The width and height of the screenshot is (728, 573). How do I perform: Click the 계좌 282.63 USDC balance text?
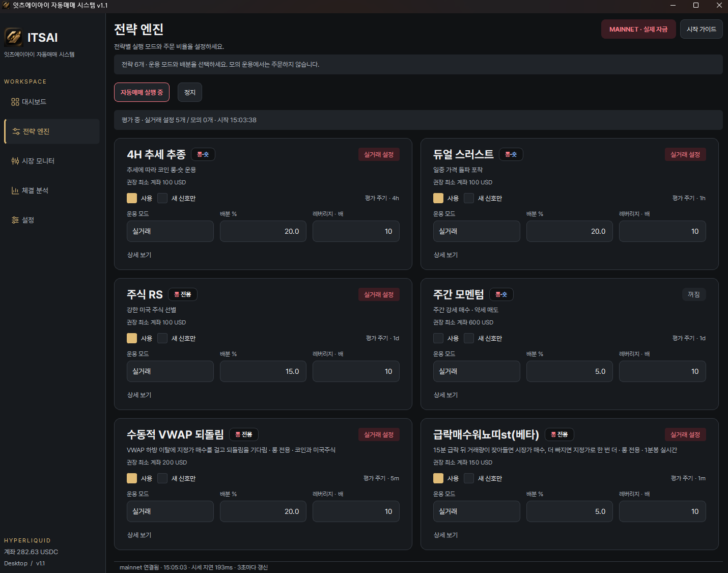click(x=31, y=552)
